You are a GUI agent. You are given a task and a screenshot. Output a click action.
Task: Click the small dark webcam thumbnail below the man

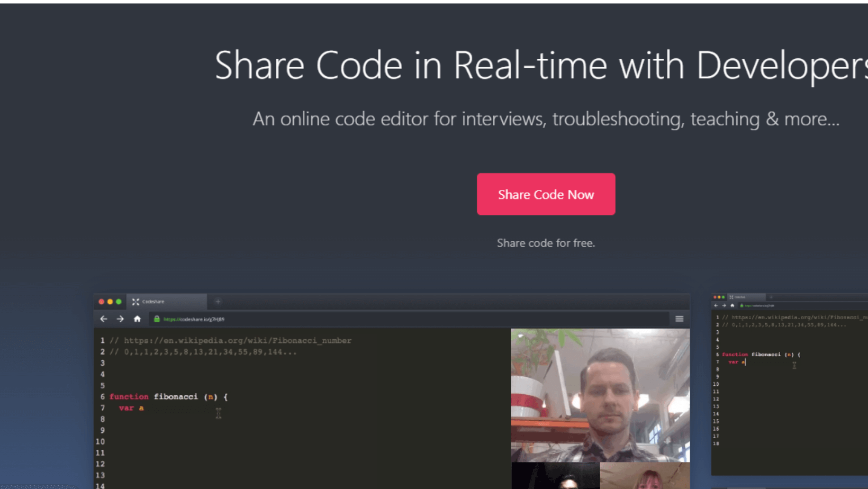point(555,476)
